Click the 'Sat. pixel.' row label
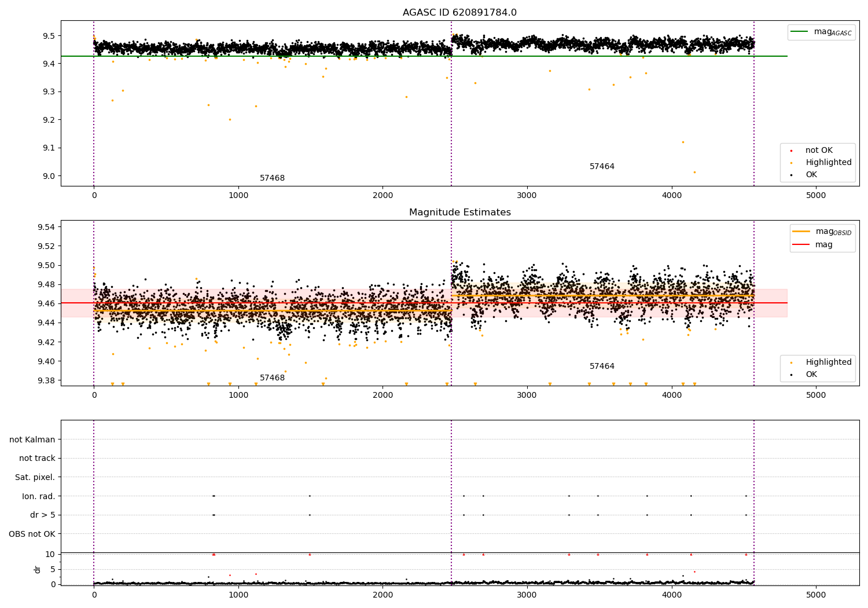The width and height of the screenshot is (868, 608). 35,477
